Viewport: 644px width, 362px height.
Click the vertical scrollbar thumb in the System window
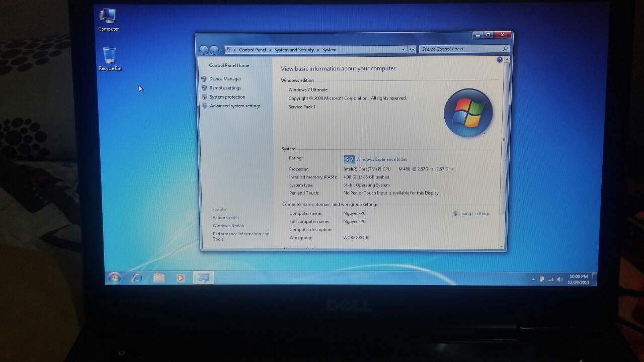click(x=504, y=138)
